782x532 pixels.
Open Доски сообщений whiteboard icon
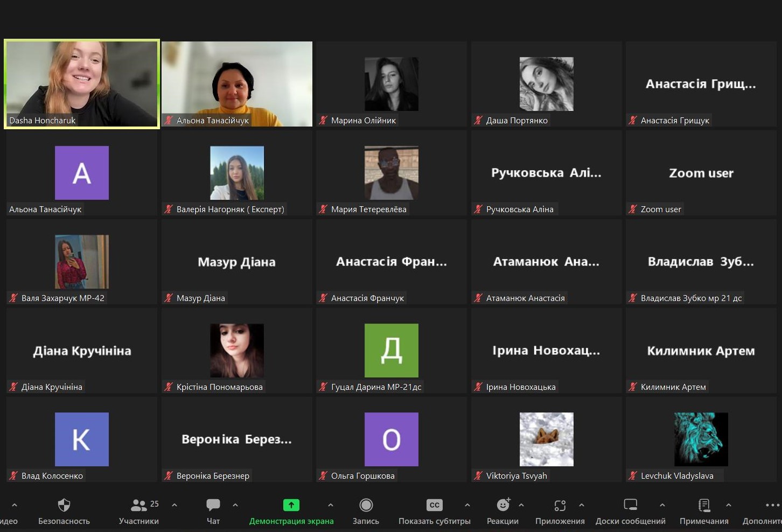(x=630, y=505)
